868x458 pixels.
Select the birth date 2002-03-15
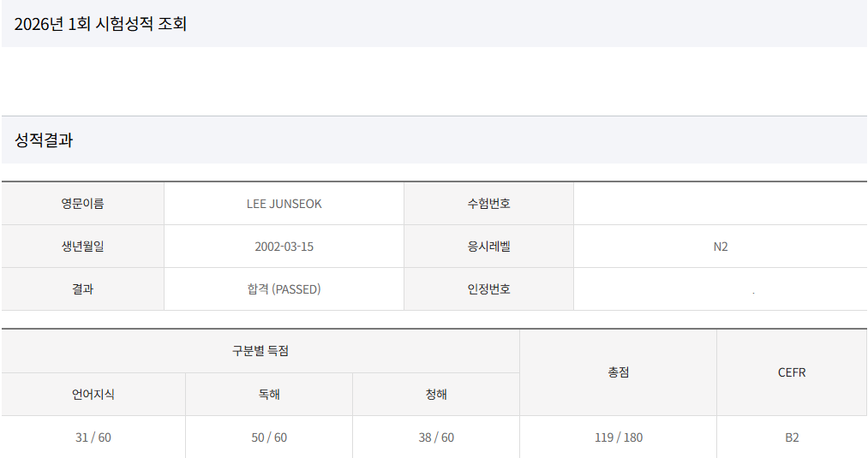point(284,247)
